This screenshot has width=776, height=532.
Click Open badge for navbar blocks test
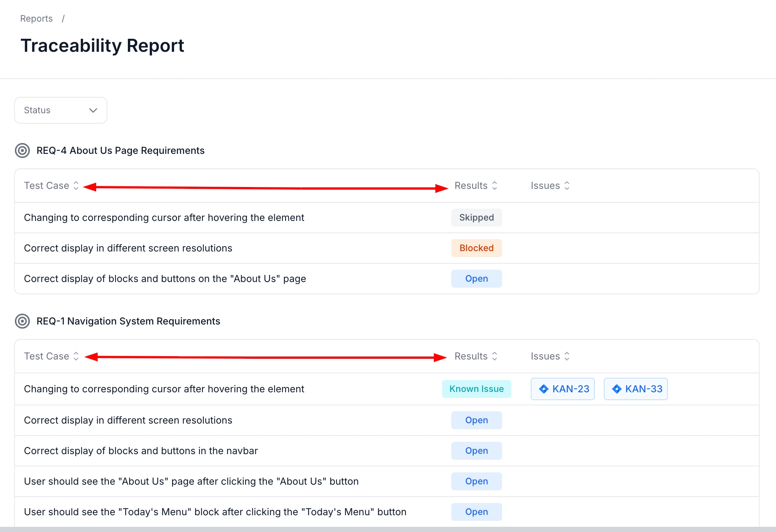[x=477, y=451]
